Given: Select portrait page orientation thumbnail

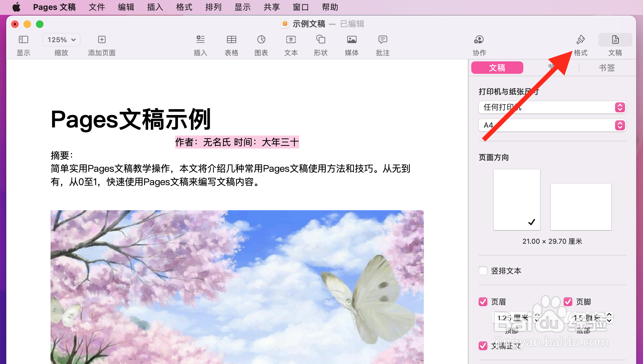Looking at the screenshot, I should [x=517, y=200].
